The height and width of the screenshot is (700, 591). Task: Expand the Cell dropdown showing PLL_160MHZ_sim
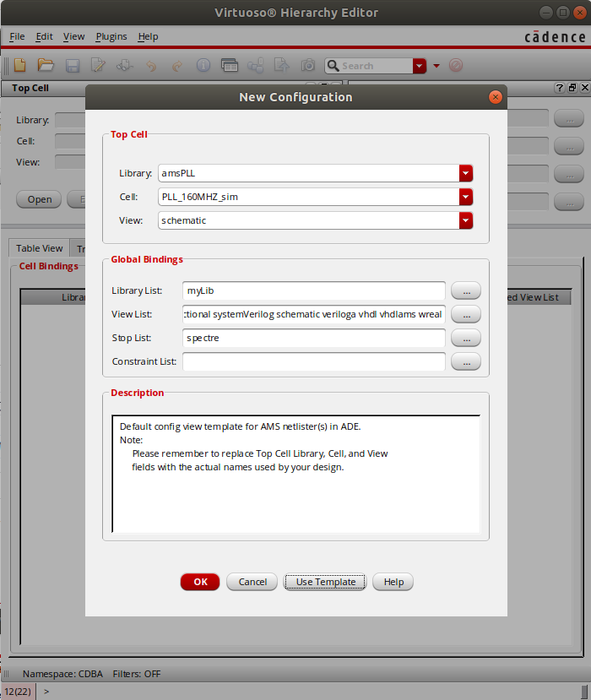[x=465, y=197]
